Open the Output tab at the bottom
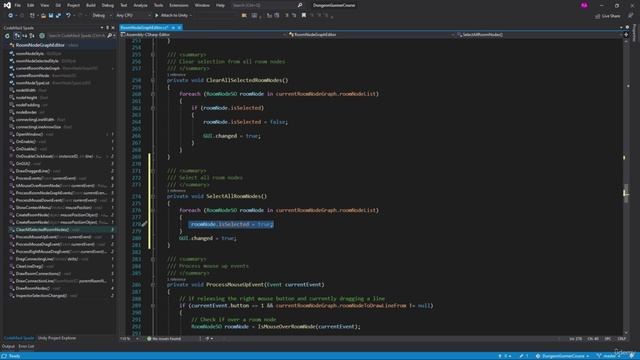Image resolution: width=640 pixels, height=360 pixels. pos(8,347)
